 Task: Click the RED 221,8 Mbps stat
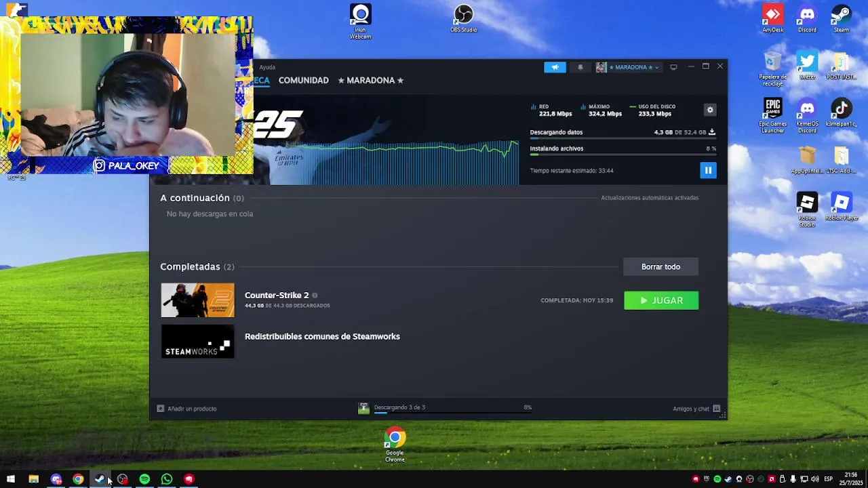coord(551,110)
